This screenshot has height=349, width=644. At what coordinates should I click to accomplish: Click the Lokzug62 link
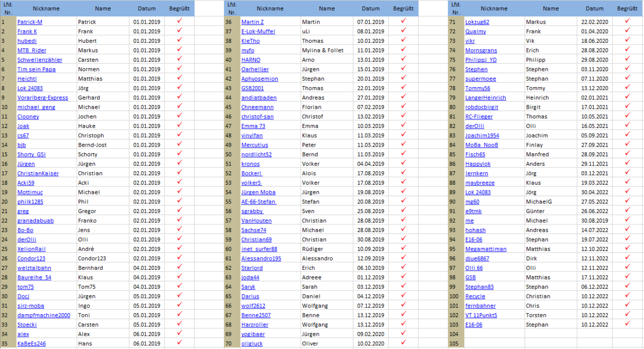[477, 22]
